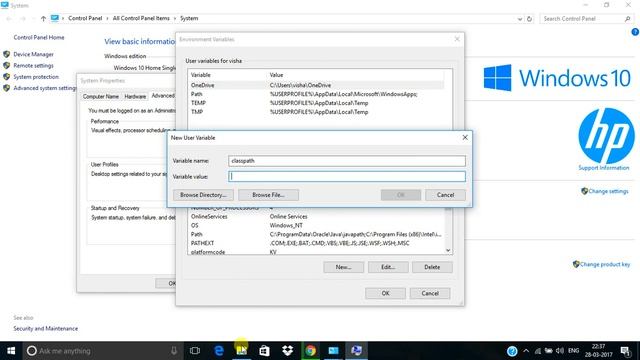Click Control Panel in breadcrumb path

[85, 18]
